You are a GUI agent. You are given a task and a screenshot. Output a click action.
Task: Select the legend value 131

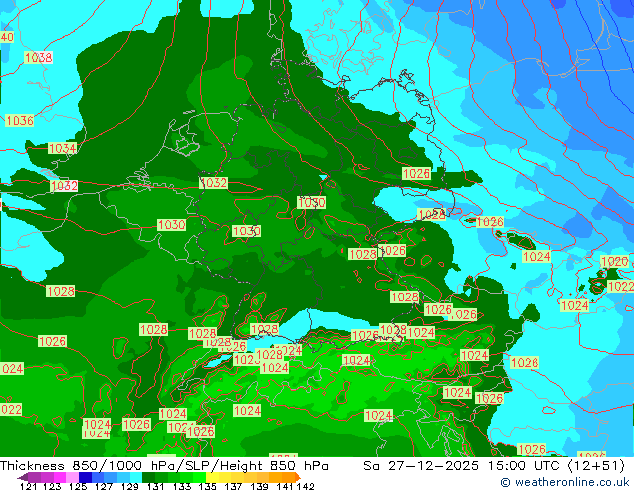click(155, 486)
